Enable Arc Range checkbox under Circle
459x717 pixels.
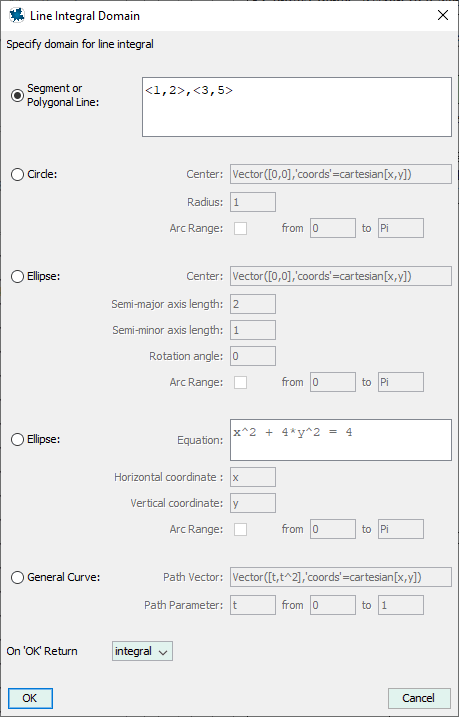[x=240, y=228]
